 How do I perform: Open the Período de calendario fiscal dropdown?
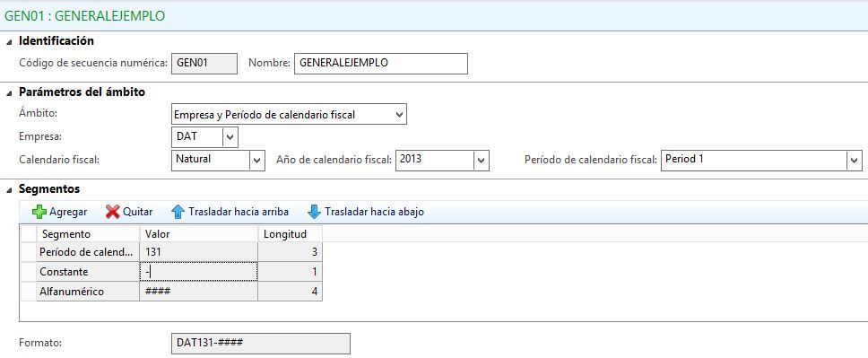click(854, 160)
